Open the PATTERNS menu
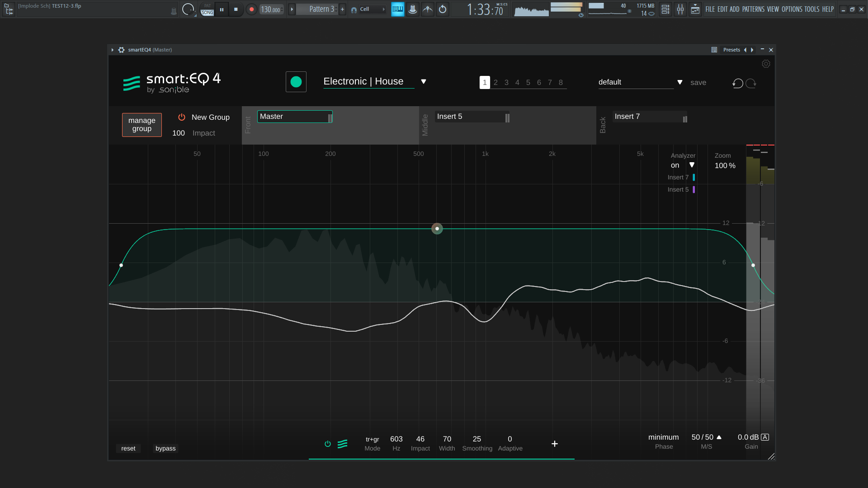The image size is (868, 488). [753, 9]
